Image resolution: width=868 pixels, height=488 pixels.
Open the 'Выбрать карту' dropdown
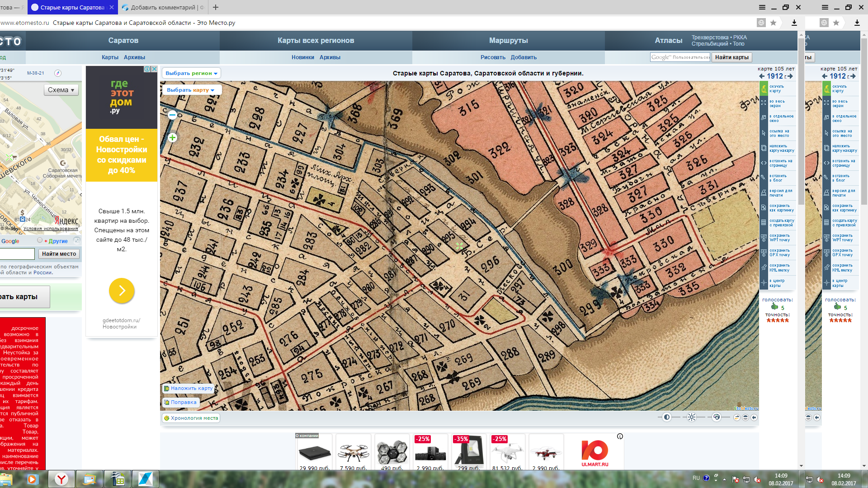[191, 90]
